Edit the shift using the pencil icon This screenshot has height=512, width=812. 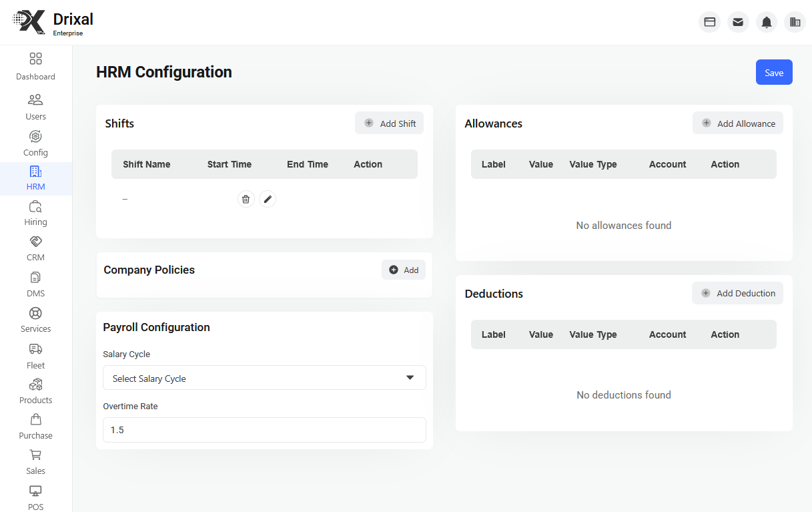pos(267,198)
